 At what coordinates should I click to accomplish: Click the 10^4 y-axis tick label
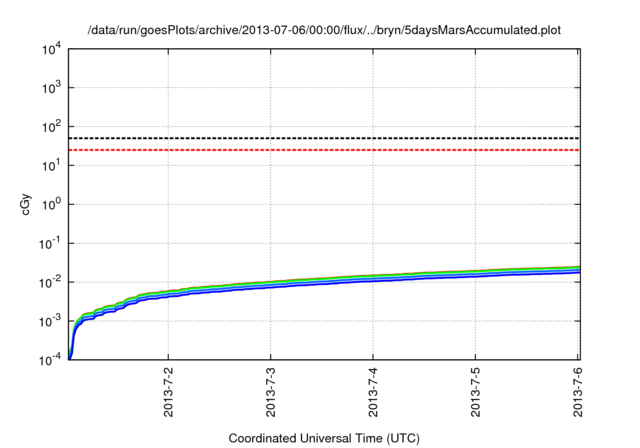click(x=51, y=49)
